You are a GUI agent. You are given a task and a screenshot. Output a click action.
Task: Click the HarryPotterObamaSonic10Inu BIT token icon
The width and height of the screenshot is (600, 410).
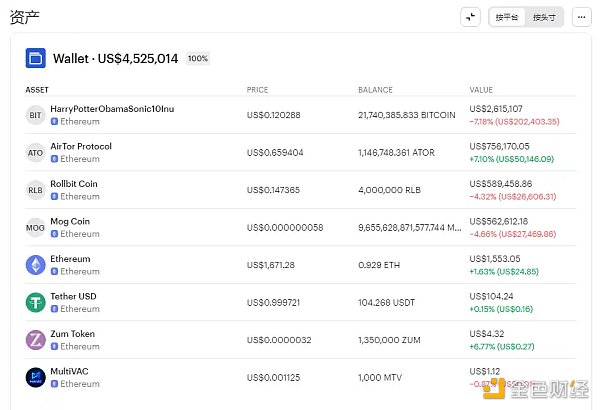tap(36, 115)
